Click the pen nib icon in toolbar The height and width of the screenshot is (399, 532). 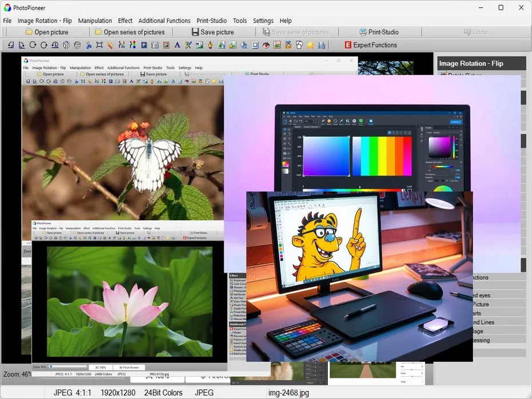[210, 45]
